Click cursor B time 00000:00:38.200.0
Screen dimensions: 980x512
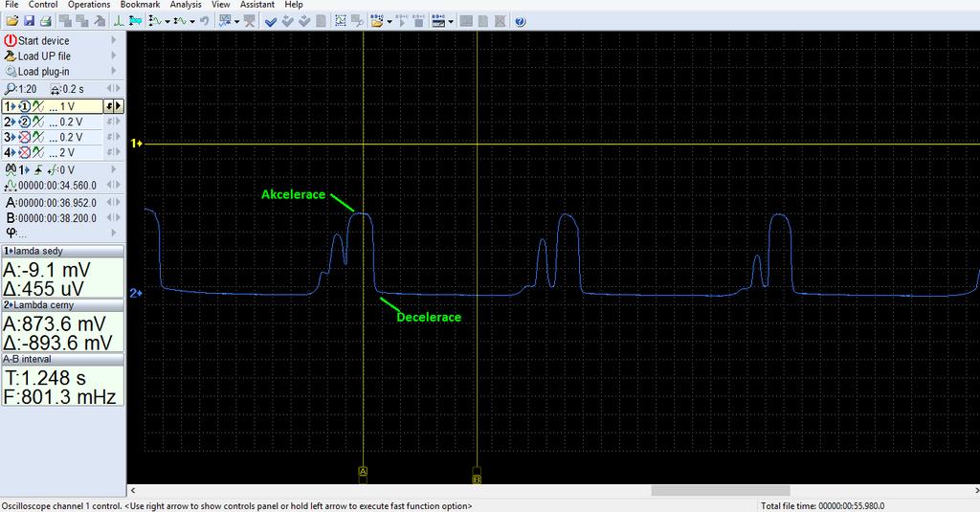click(x=56, y=218)
